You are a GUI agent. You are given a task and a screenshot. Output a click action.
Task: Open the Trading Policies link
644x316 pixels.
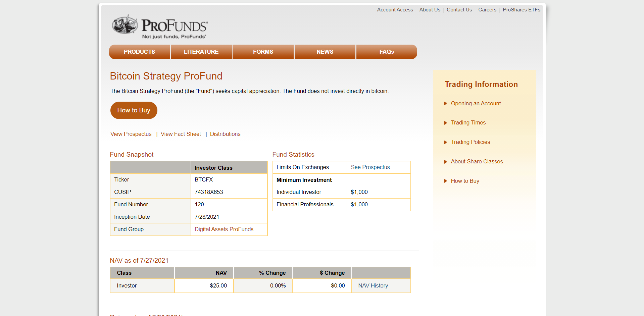click(470, 142)
